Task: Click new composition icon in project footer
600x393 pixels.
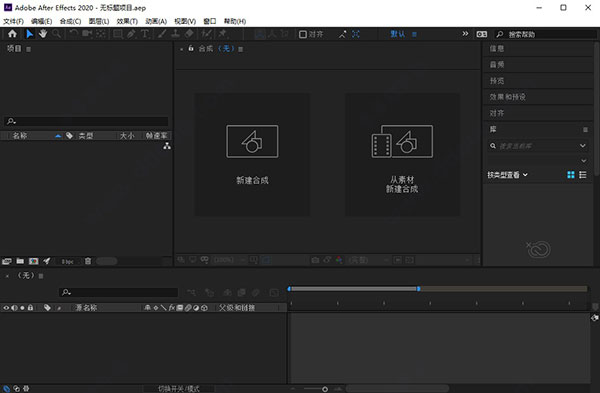Action: (34, 261)
